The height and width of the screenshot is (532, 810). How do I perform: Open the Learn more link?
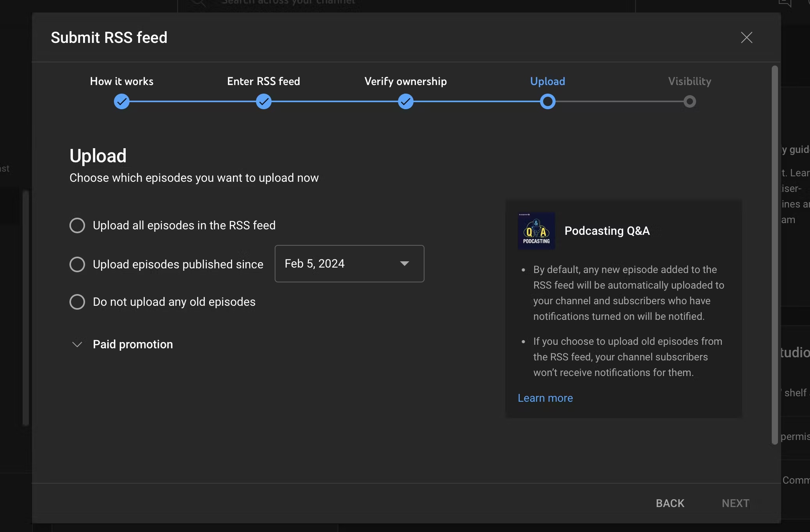(545, 398)
